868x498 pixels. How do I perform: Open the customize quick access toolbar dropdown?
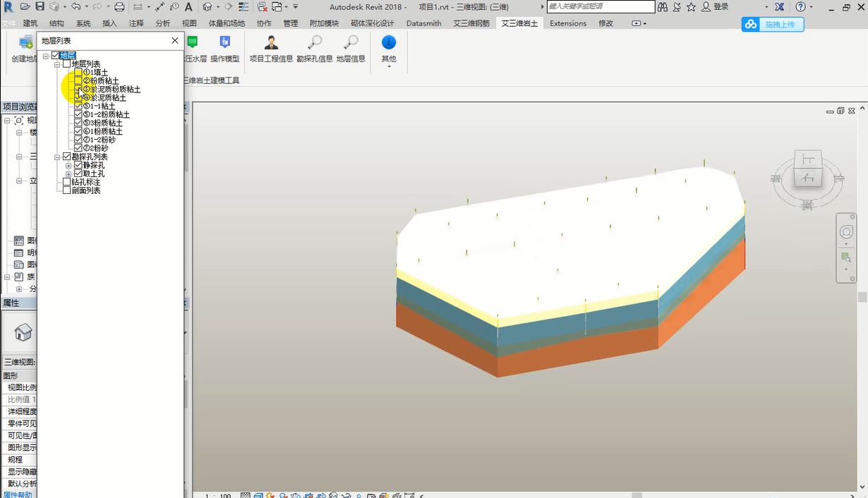pos(295,6)
